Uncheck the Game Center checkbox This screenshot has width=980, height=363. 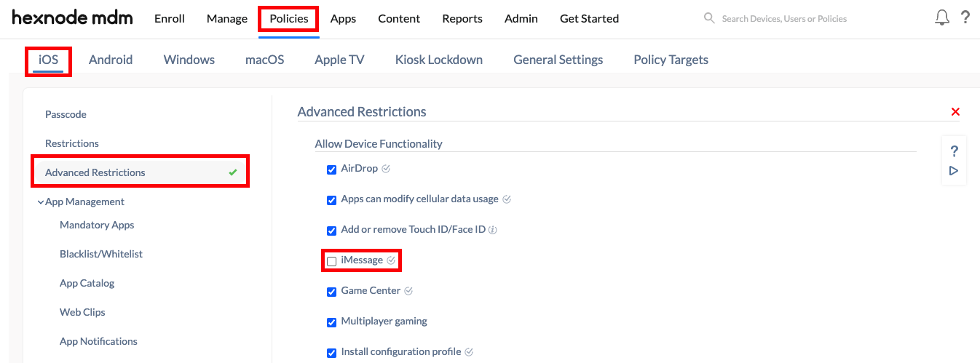coord(331,292)
